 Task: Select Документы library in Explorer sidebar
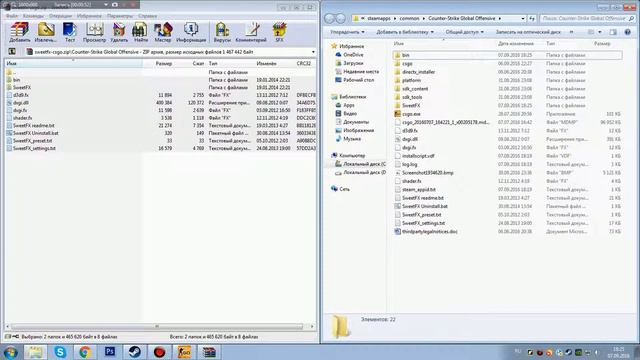[x=356, y=122]
